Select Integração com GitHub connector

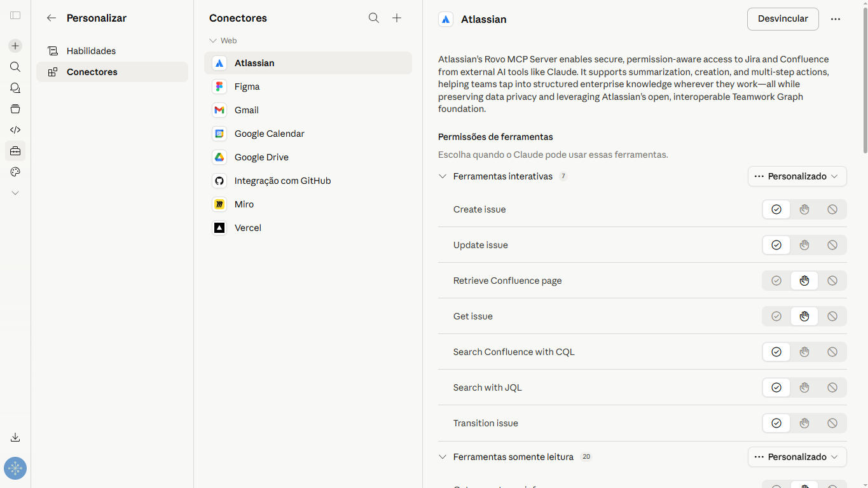point(308,181)
